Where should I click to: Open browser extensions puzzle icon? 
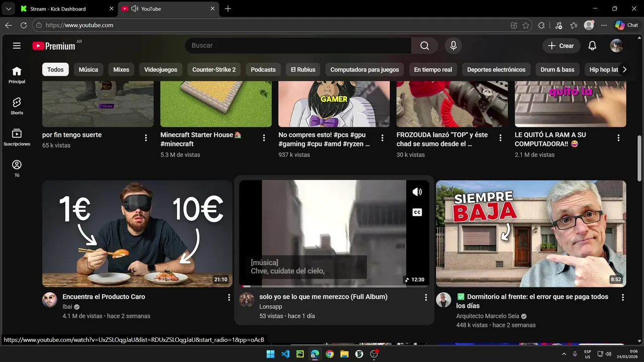(541, 25)
